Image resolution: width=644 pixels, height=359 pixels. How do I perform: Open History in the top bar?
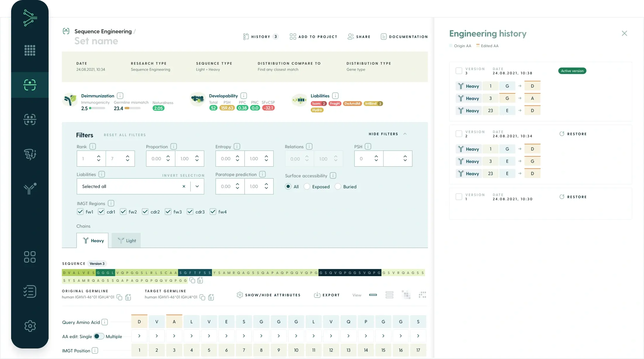[261, 37]
